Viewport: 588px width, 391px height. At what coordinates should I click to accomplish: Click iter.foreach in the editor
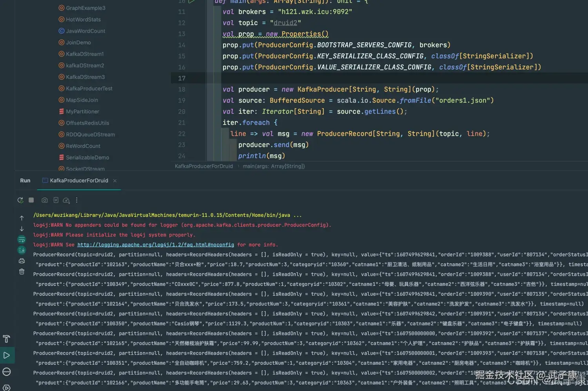pos(246,123)
